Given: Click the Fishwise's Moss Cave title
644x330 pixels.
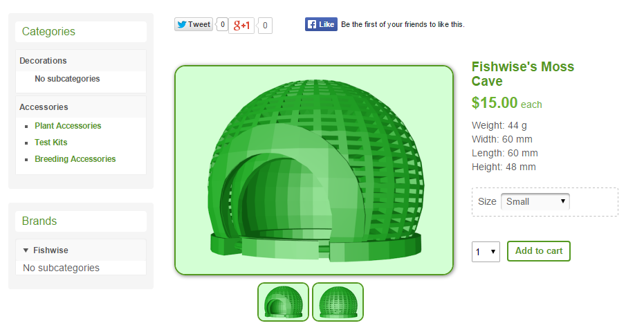Looking at the screenshot, I should (522, 73).
